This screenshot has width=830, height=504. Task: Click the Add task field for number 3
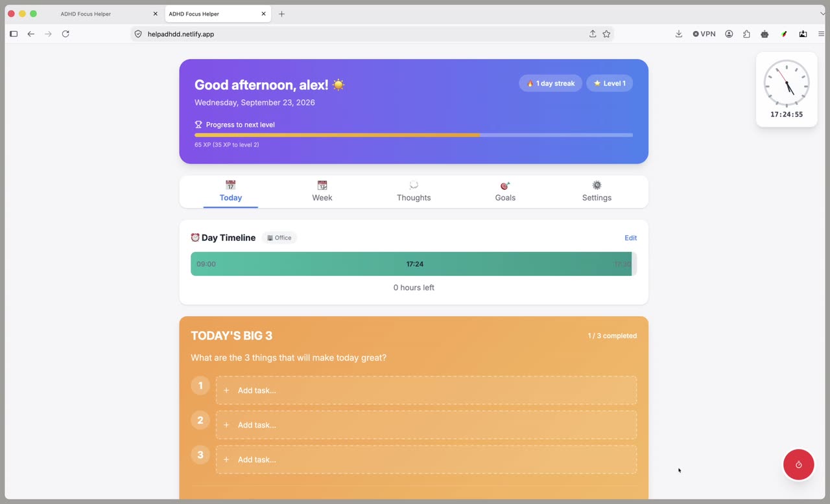(x=426, y=459)
